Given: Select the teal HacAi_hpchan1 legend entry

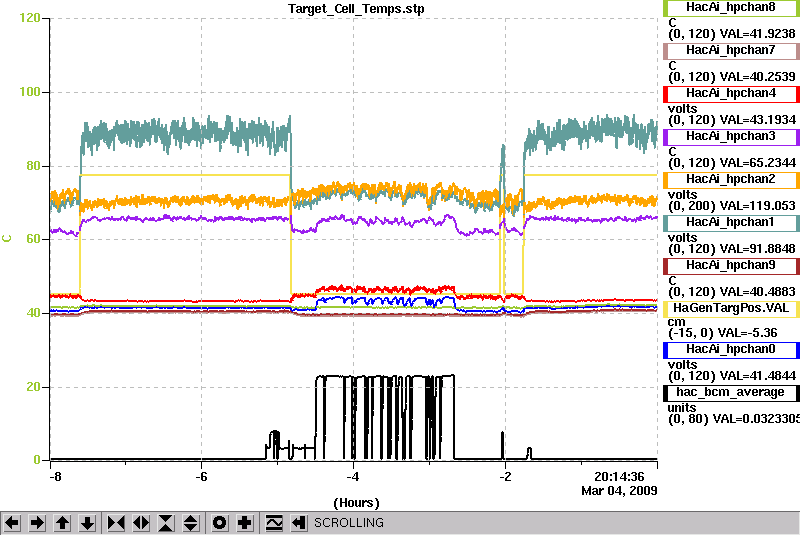Looking at the screenshot, I should pyautogui.click(x=731, y=222).
